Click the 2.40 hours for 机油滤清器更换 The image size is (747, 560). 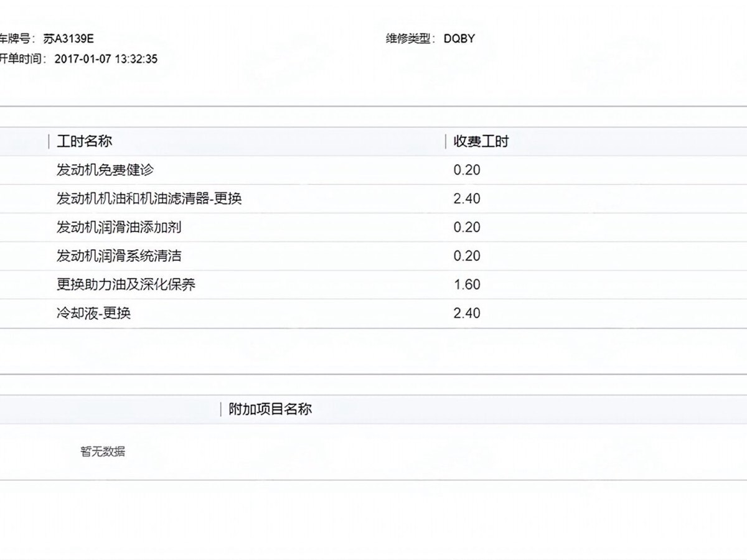[x=467, y=198]
